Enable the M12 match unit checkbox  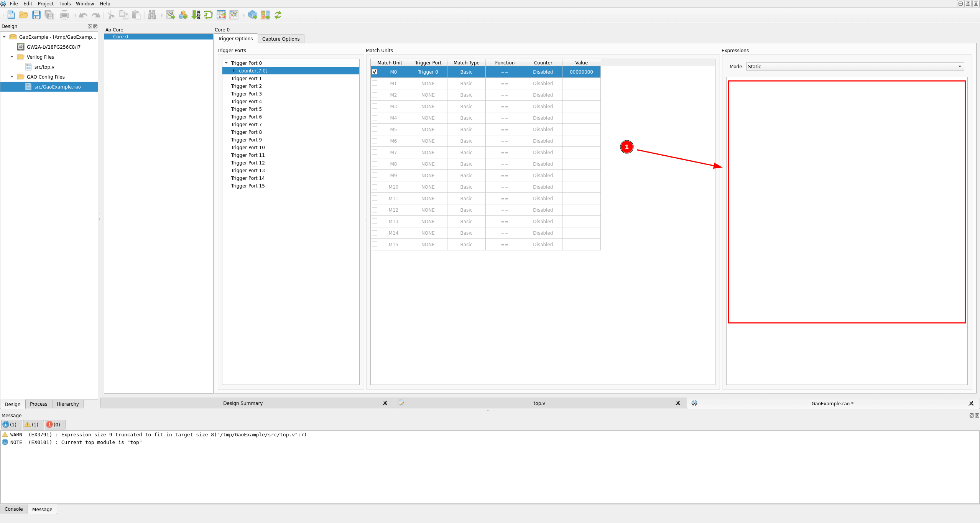click(x=375, y=210)
